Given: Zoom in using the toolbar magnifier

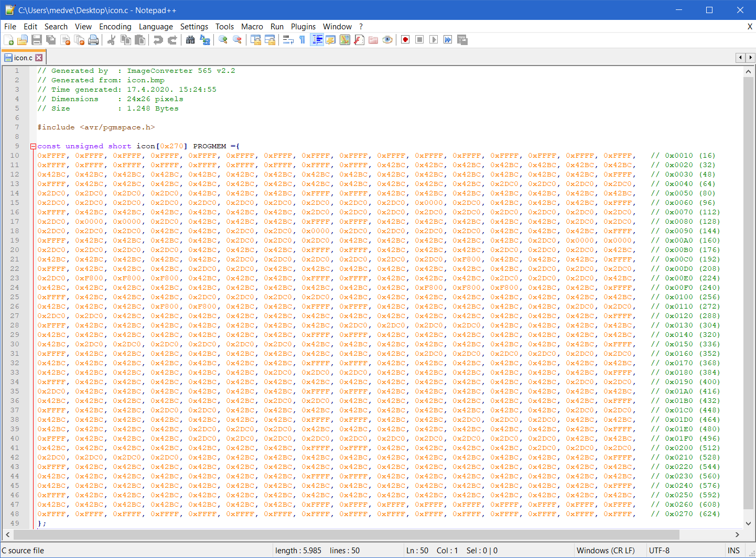Looking at the screenshot, I should click(222, 39).
